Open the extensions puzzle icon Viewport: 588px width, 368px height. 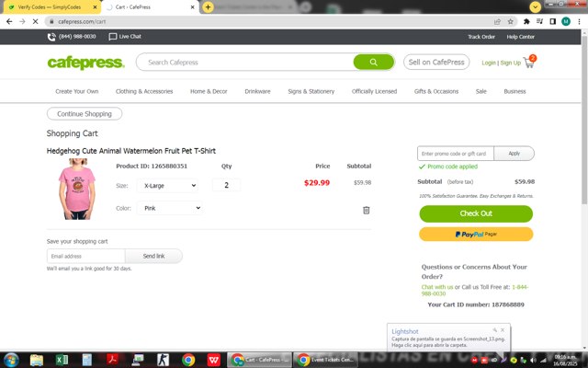click(526, 22)
